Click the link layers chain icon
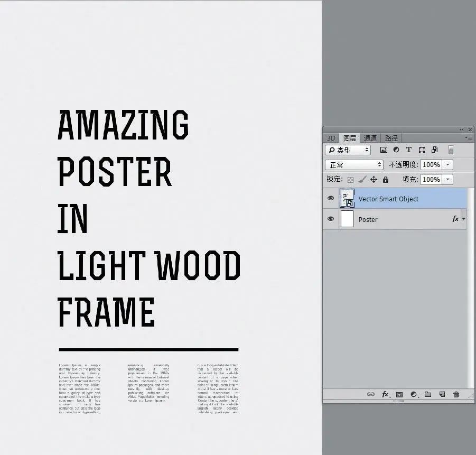 tap(371, 394)
